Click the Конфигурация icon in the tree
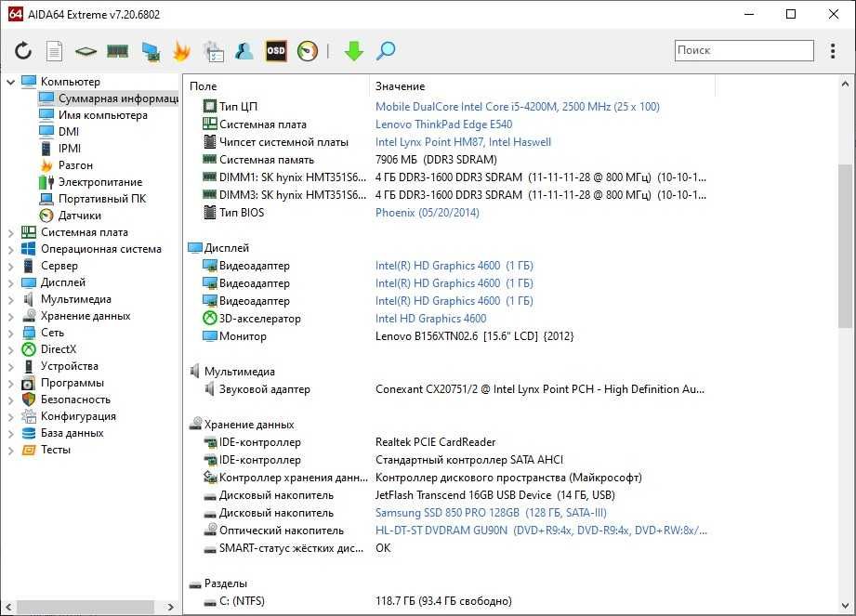This screenshot has width=856, height=616. [x=29, y=416]
